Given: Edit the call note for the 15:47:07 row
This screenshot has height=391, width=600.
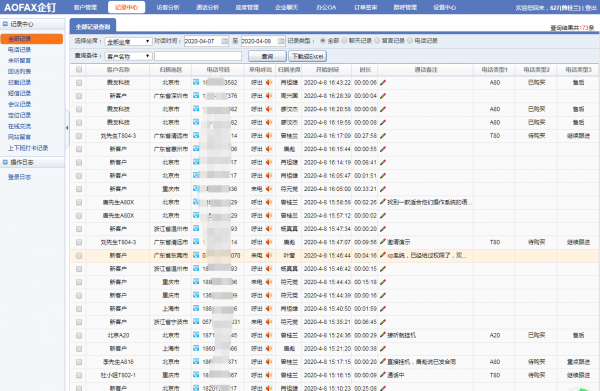Looking at the screenshot, I should (x=383, y=242).
